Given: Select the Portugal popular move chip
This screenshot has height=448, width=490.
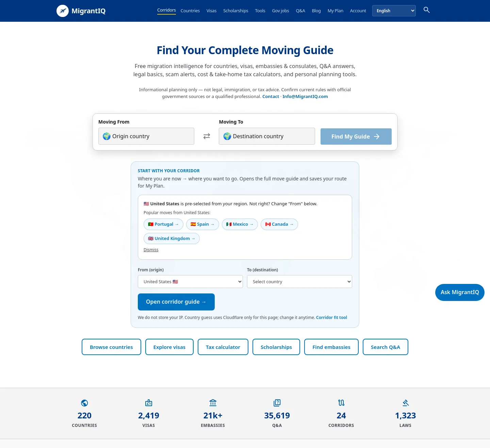Looking at the screenshot, I should click(x=163, y=224).
